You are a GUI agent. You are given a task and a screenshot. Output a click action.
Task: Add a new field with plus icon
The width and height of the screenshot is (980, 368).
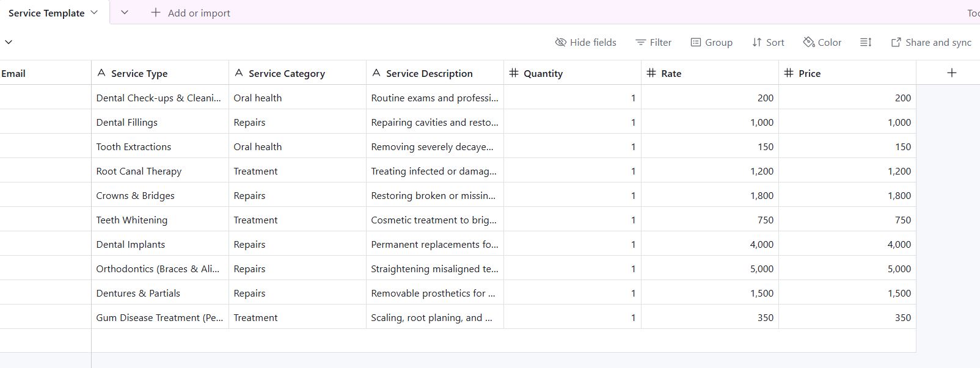pyautogui.click(x=951, y=73)
